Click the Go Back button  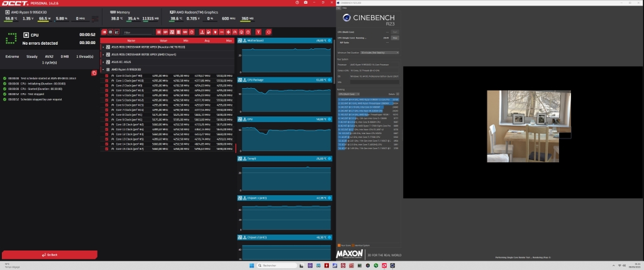coord(48,254)
